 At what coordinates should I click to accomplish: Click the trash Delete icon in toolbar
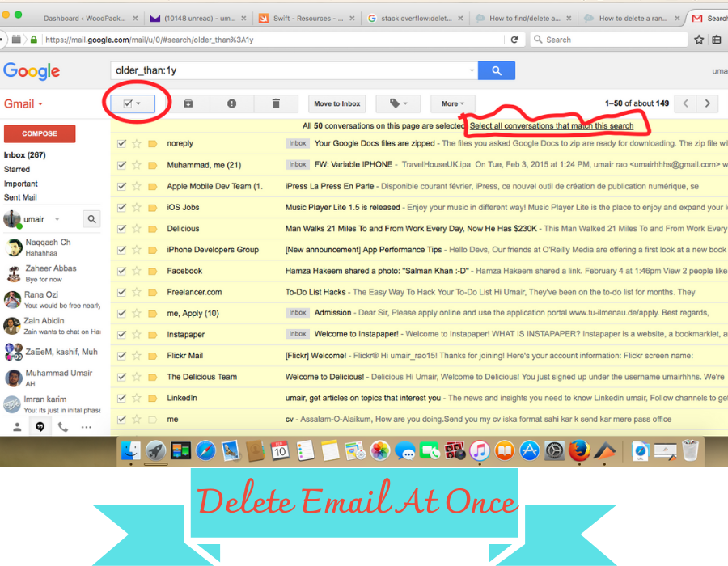tap(276, 103)
